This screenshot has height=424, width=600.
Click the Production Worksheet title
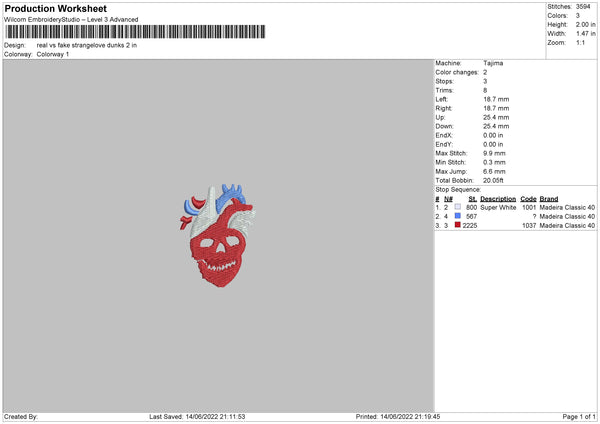click(55, 9)
